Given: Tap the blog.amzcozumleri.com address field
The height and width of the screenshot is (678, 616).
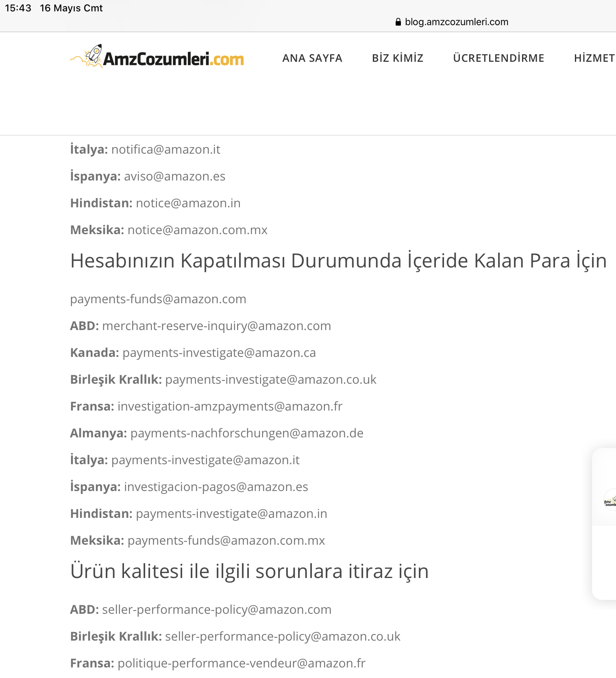Looking at the screenshot, I should (457, 22).
